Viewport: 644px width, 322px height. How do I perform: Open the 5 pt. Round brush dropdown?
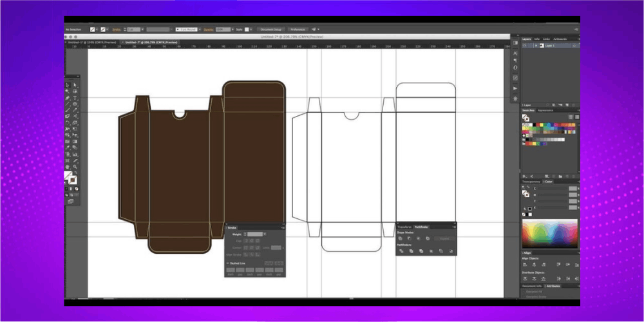click(x=200, y=30)
